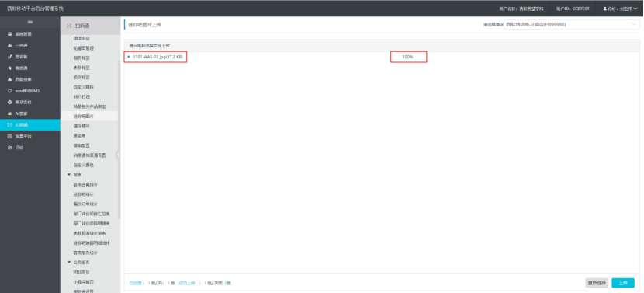Open the 表扬投诉统计报表 report
Screen dimensions: 644x293
89,233
